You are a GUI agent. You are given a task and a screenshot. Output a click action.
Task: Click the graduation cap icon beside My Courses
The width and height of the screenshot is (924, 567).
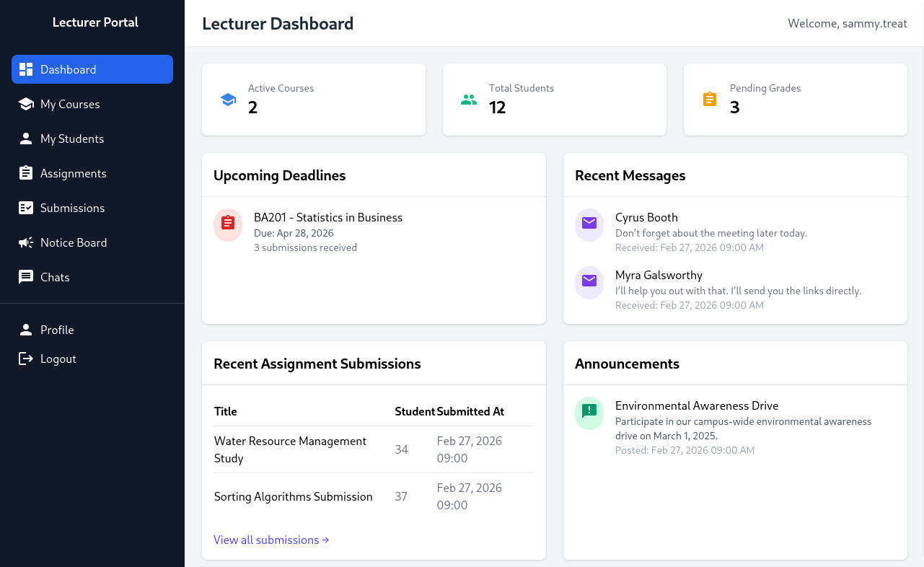(26, 104)
